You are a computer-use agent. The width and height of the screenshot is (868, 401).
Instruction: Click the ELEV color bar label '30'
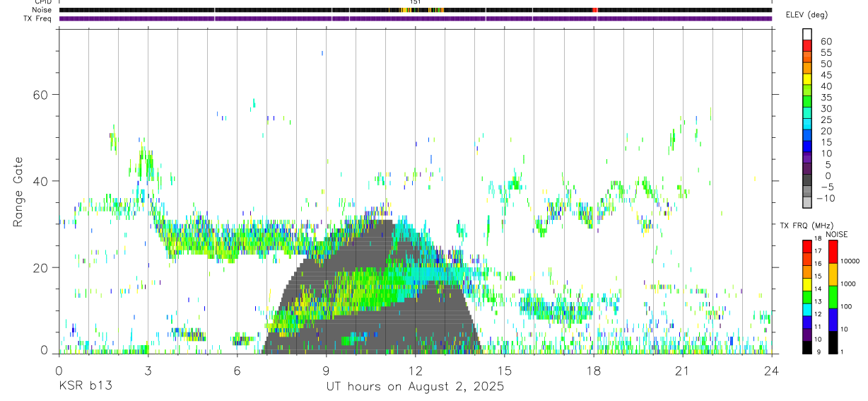tap(826, 109)
